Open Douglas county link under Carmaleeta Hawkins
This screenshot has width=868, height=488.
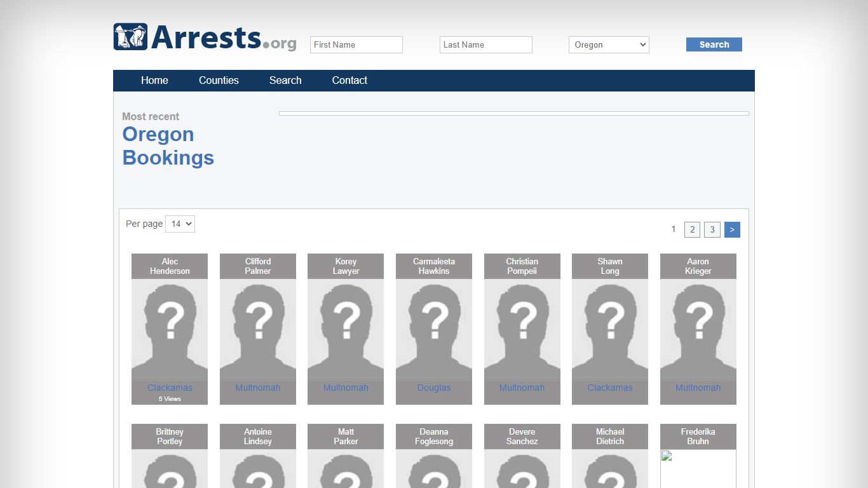434,388
